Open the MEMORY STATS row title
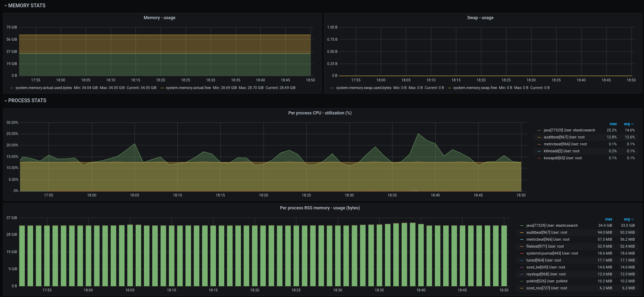The image size is (644, 297). point(27,6)
